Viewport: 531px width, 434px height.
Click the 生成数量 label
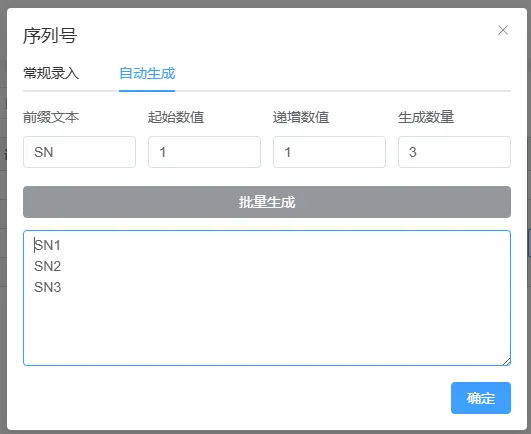click(x=426, y=117)
